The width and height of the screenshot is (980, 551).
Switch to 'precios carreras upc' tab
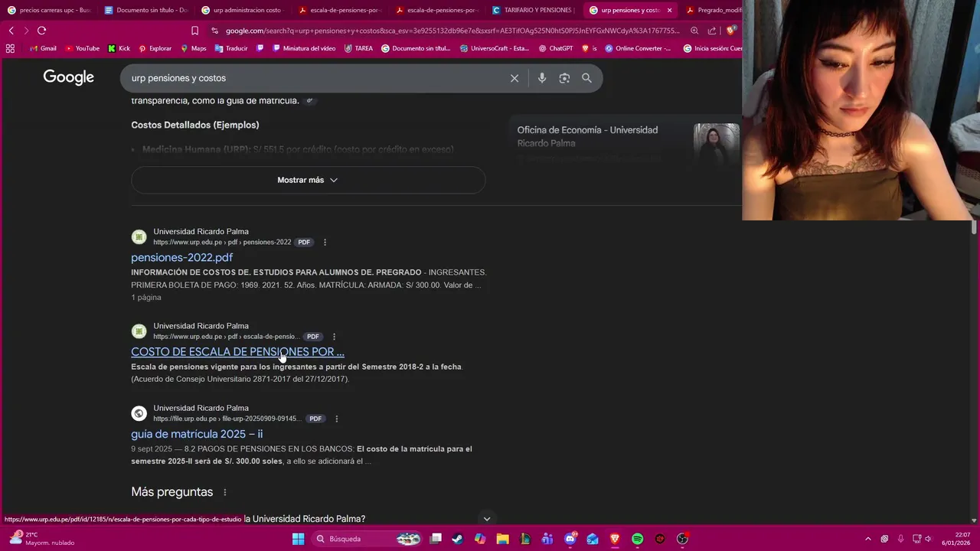[x=49, y=10]
